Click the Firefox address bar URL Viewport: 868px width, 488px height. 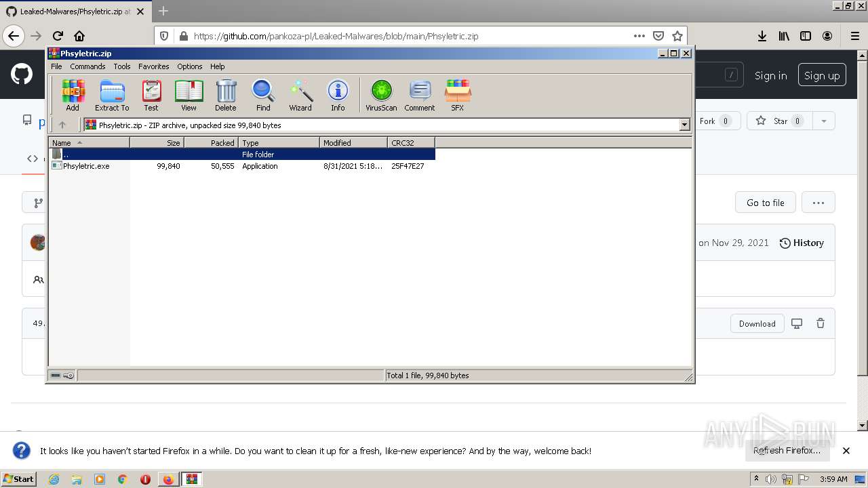tap(336, 36)
